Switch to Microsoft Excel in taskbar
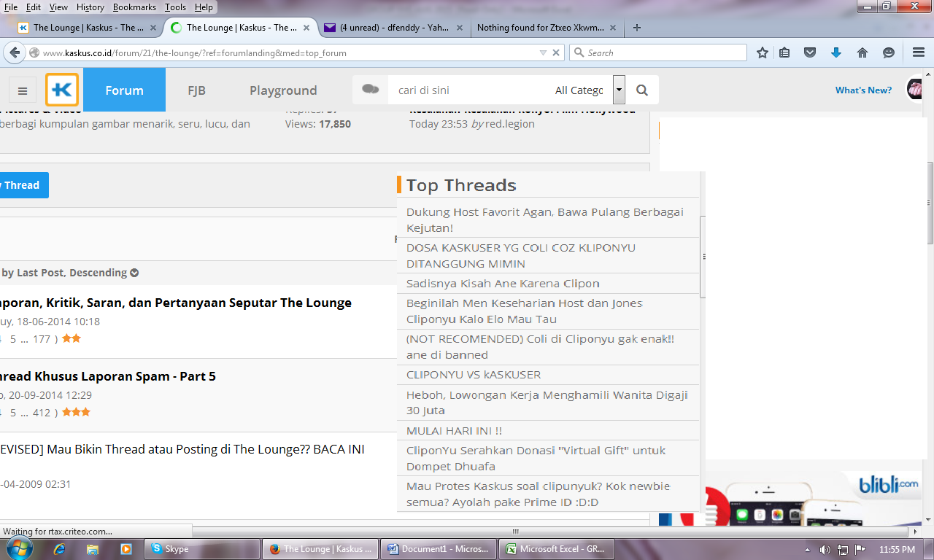 557,549
